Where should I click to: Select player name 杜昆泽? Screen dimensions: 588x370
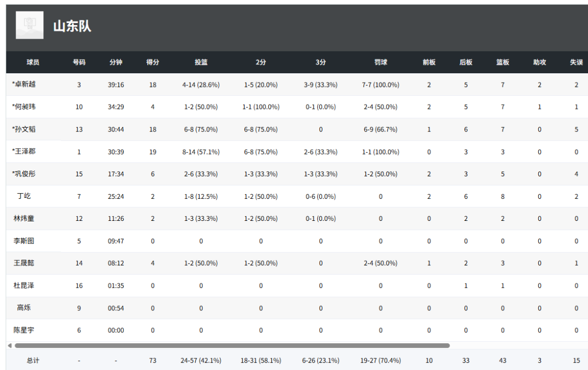pos(24,286)
